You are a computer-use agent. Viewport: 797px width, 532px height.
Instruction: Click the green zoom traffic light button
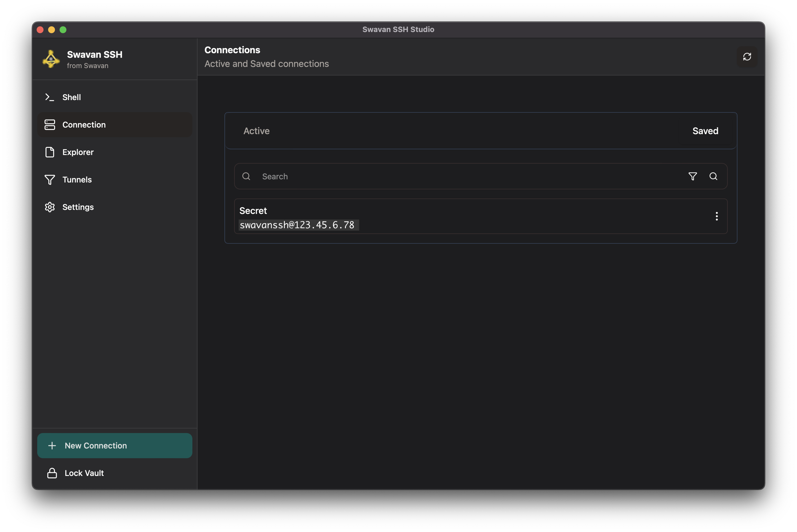(63, 29)
